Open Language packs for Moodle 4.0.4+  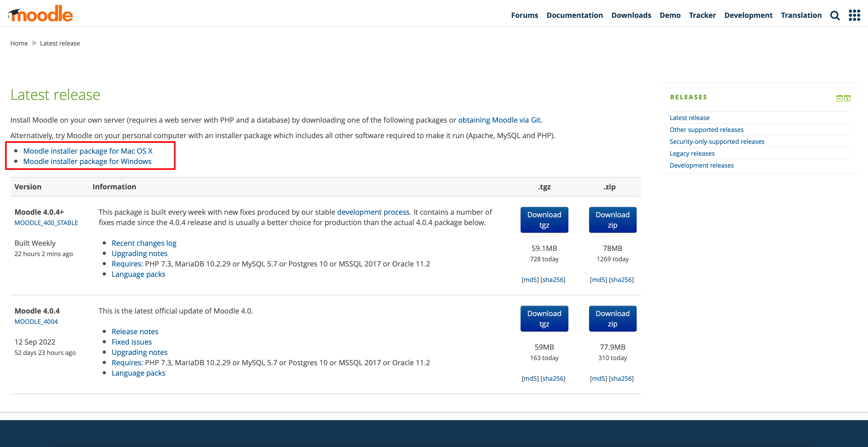(138, 274)
